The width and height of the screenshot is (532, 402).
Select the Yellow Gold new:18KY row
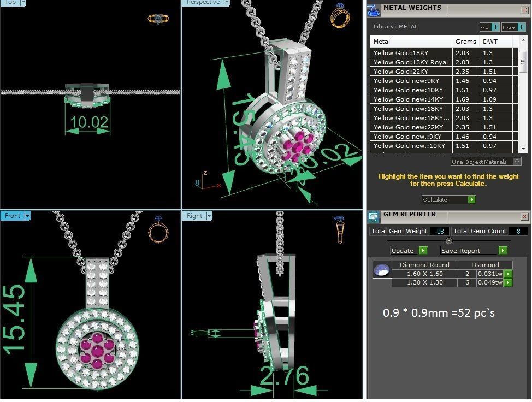click(444, 109)
